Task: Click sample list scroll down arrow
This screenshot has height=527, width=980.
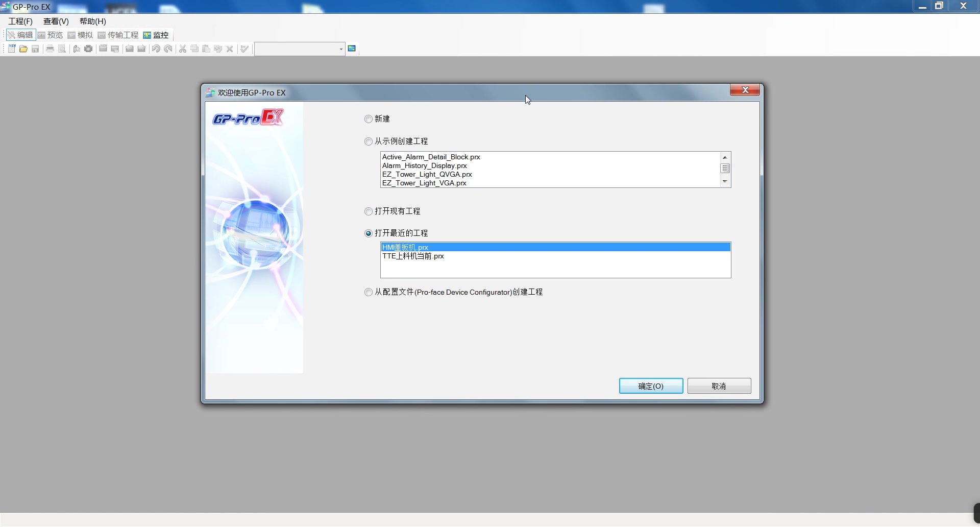Action: pyautogui.click(x=725, y=182)
